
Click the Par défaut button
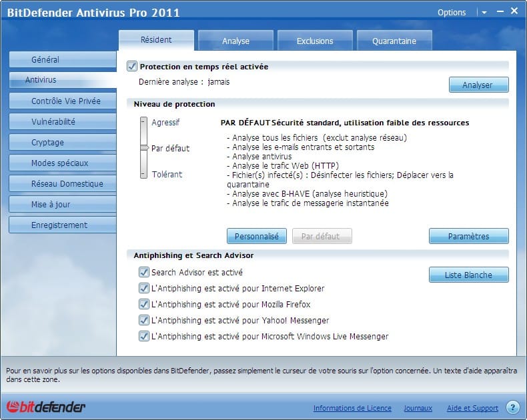322,236
